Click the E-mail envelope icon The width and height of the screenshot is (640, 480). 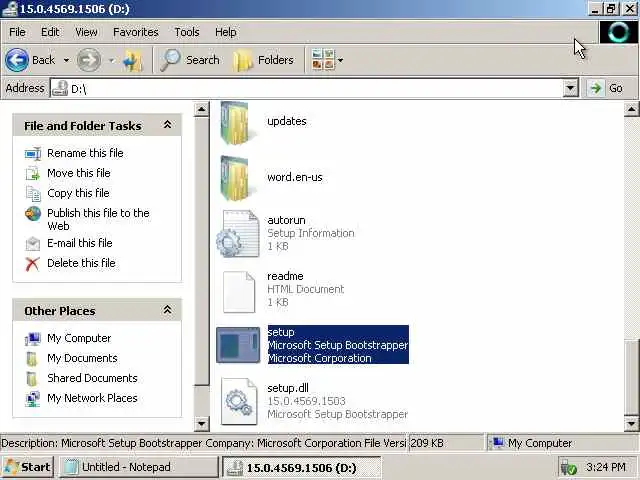pyautogui.click(x=33, y=244)
